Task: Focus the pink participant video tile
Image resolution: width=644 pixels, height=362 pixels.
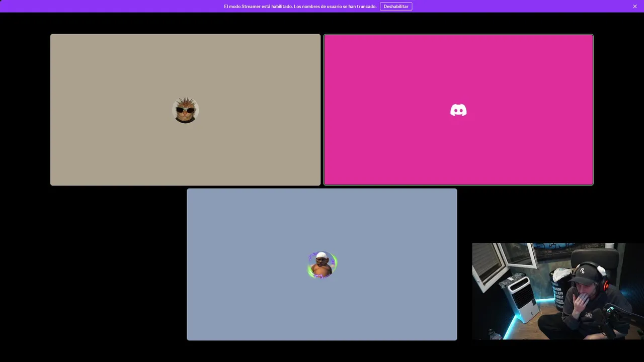Action: pyautogui.click(x=458, y=110)
